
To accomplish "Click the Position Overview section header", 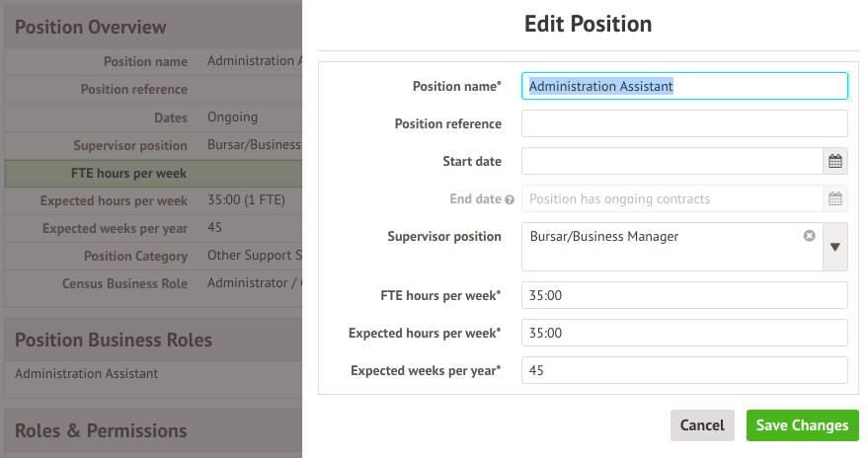I will click(x=91, y=28).
